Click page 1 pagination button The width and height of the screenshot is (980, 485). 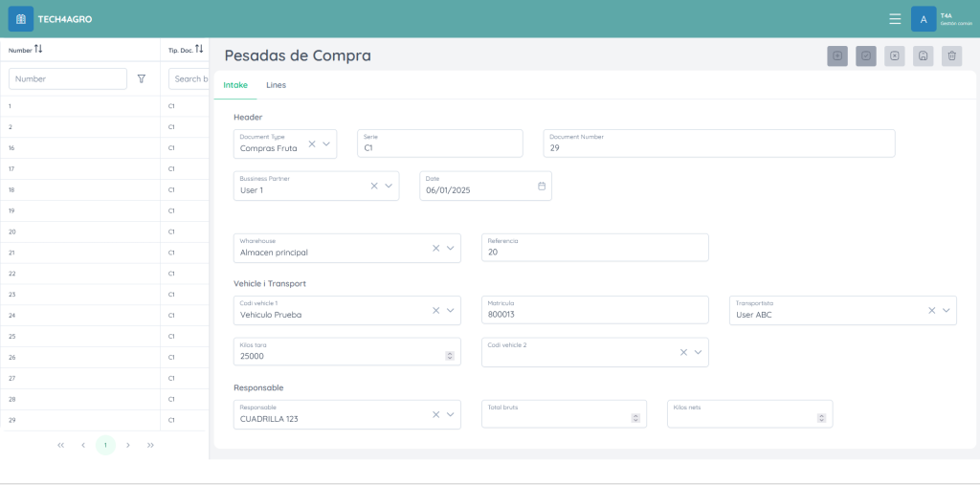105,445
